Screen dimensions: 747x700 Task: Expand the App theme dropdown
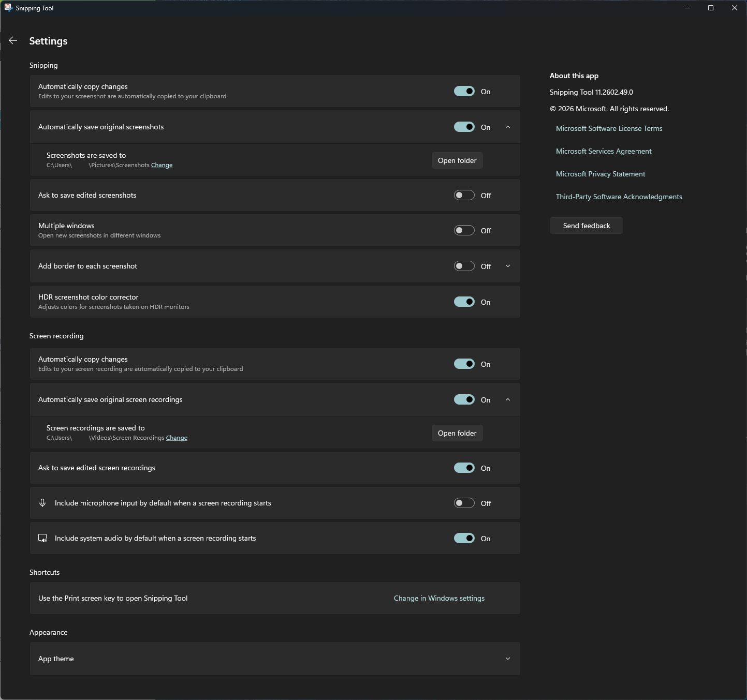tap(508, 659)
